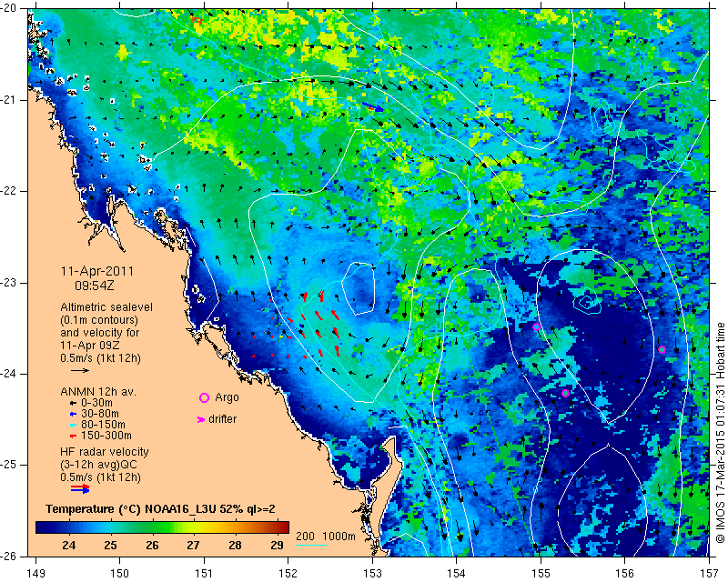Click the small cyan eddy contour near 155.5E, 23.2S
The image size is (728, 582).
tap(587, 302)
